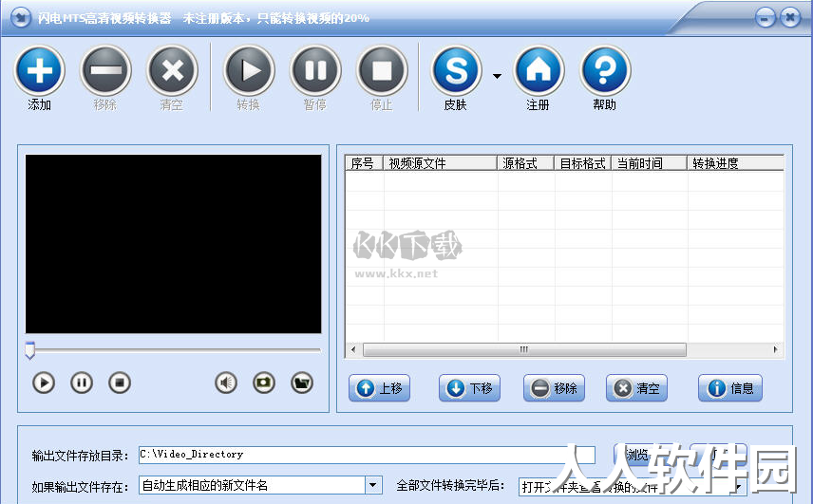
Task: Take a snapshot with the camera icon
Action: tap(264, 383)
